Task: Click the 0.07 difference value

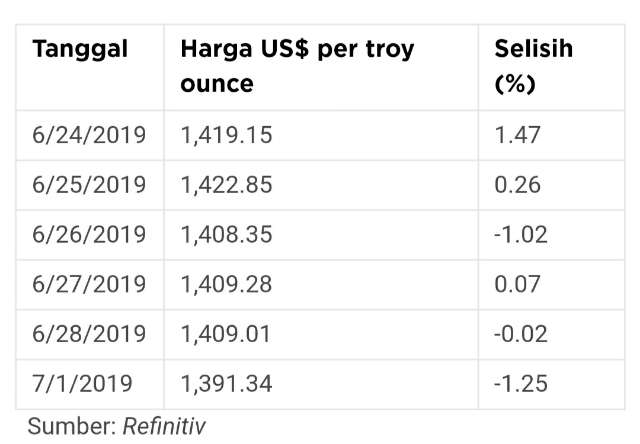Action: [x=517, y=284]
